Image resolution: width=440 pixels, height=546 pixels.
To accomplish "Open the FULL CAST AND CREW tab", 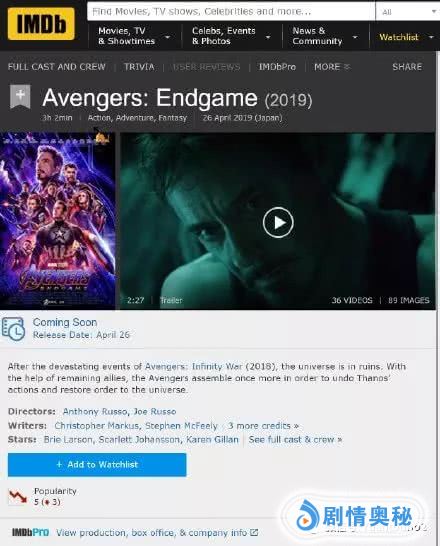I will click(56, 67).
